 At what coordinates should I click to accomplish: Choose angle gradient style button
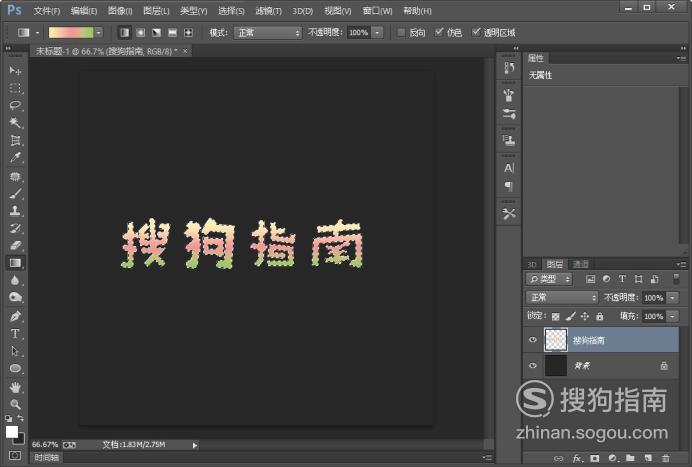(156, 33)
